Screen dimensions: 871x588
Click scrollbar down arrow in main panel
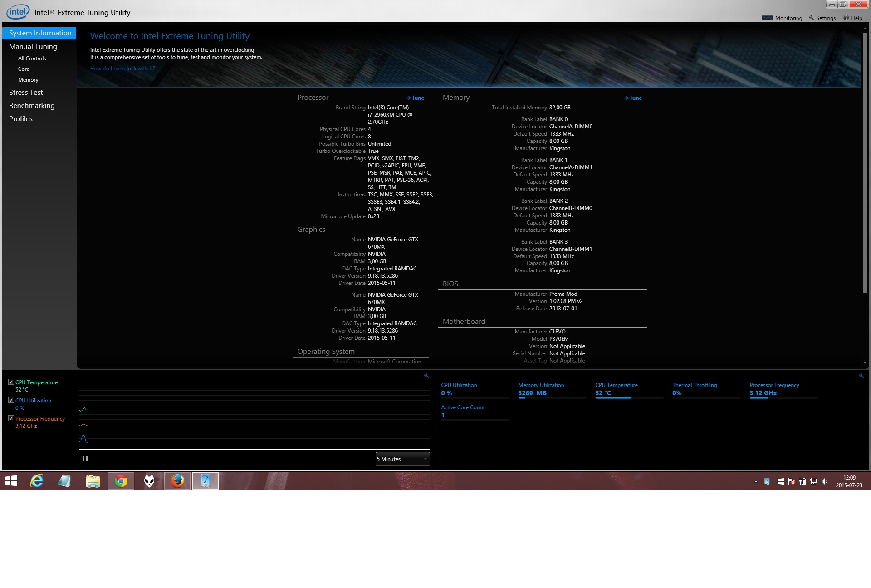click(x=865, y=363)
